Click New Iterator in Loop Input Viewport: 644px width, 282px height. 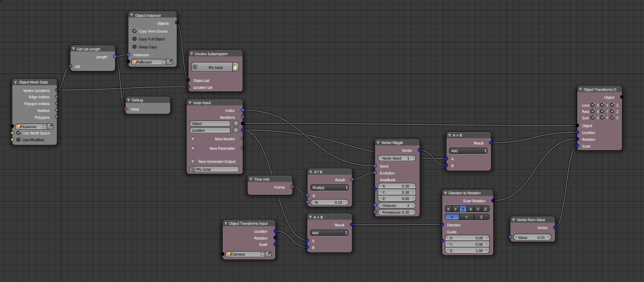pos(224,139)
